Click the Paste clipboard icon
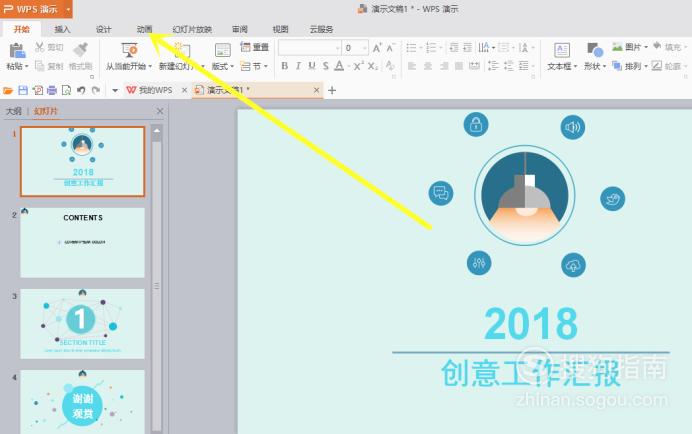The height and width of the screenshot is (434, 692). coord(17,50)
